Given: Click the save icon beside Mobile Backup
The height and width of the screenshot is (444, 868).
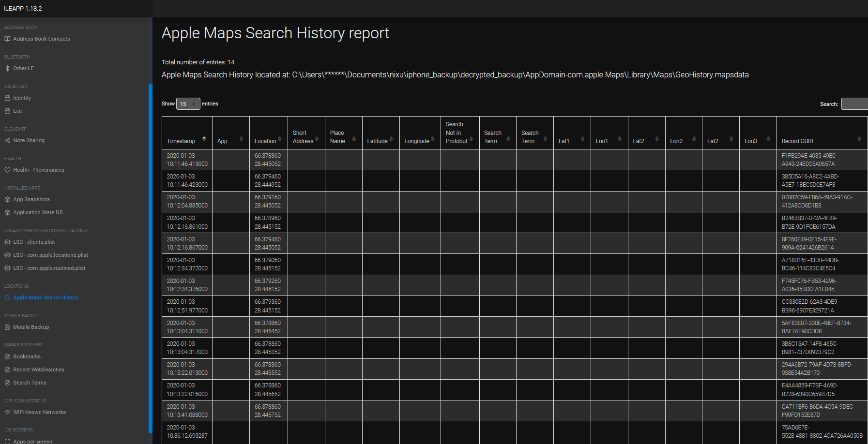Looking at the screenshot, I should pyautogui.click(x=7, y=327).
